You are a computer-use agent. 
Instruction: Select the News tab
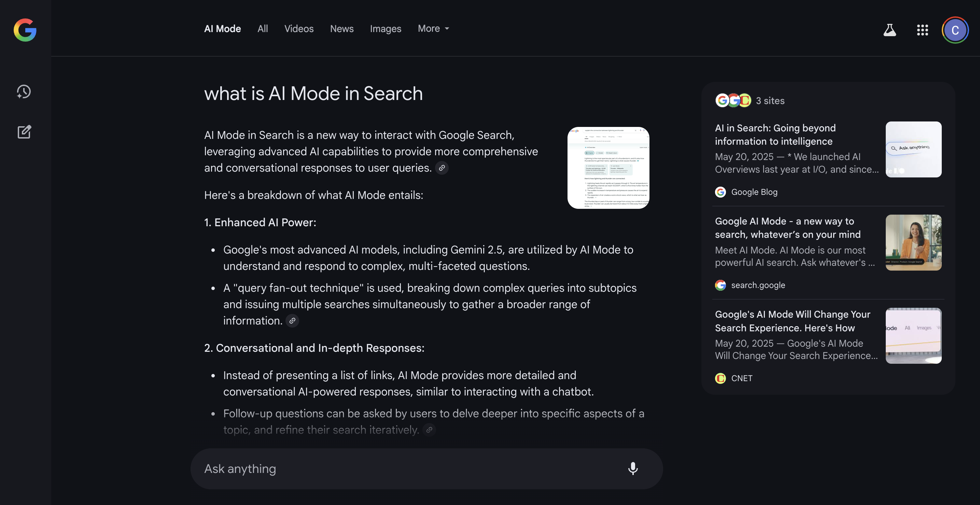[341, 29]
